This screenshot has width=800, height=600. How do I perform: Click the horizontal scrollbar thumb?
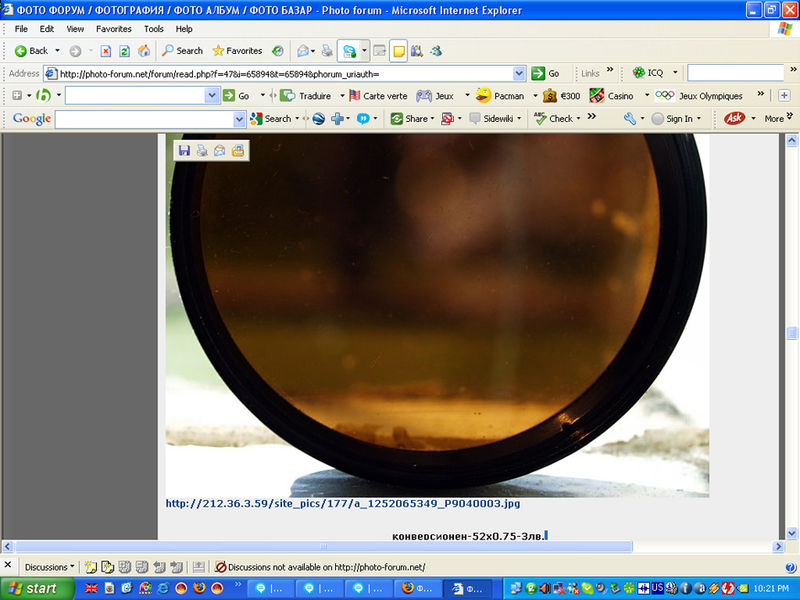[322, 547]
